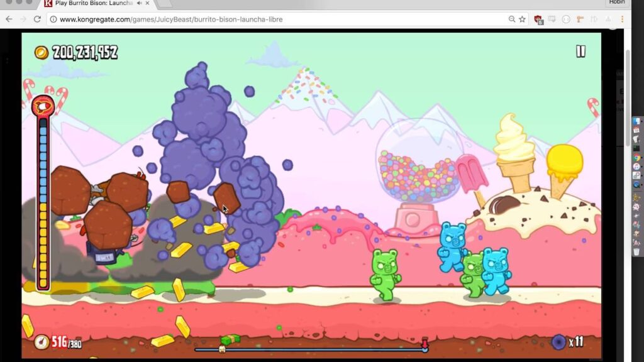Click the speedometer icon beside 516
The width and height of the screenshot is (644, 362).
point(42,342)
